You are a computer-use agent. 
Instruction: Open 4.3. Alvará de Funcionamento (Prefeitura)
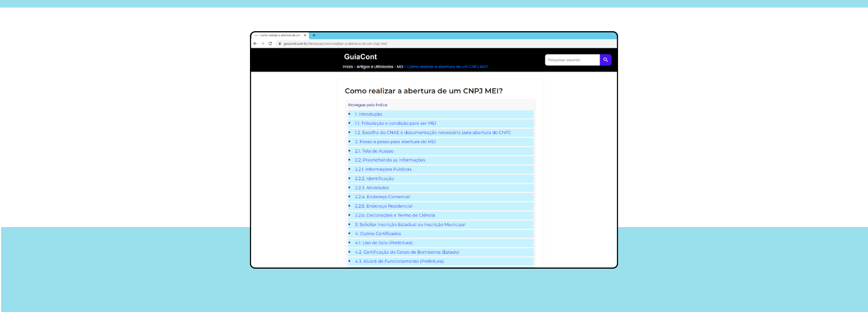tap(399, 261)
